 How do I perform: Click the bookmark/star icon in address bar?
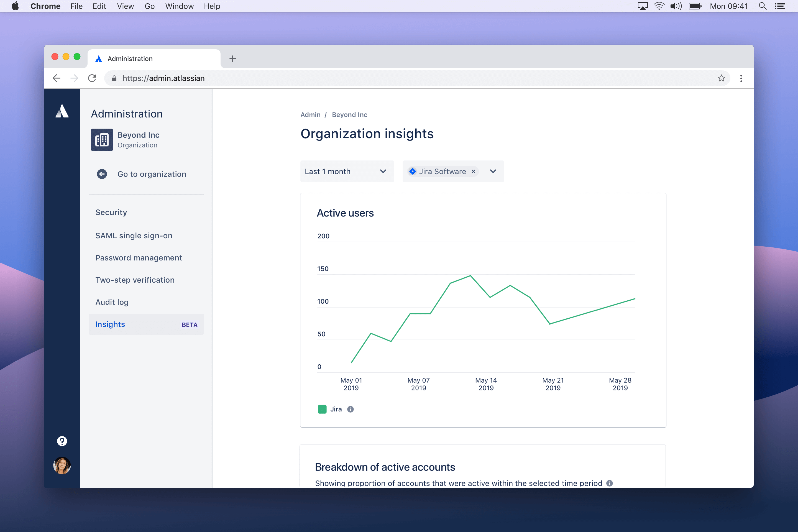coord(722,78)
